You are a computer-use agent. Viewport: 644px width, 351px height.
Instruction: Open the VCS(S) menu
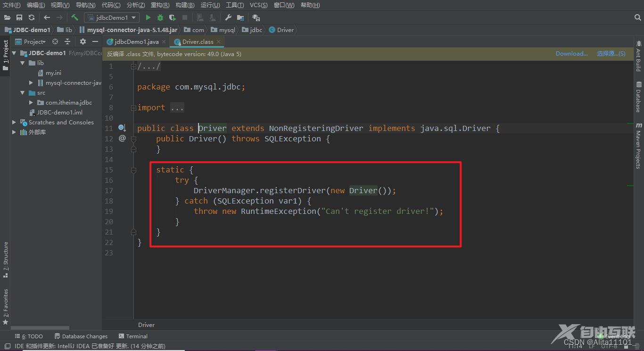[258, 5]
